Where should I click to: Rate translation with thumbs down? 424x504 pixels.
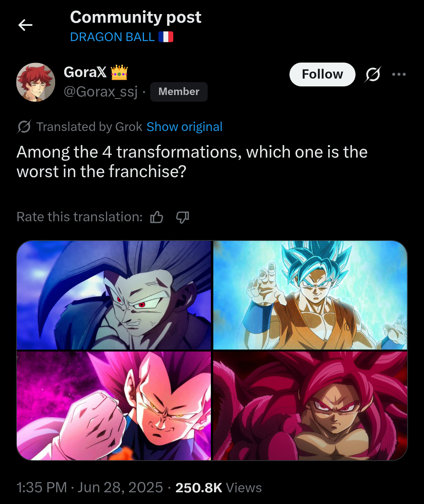(x=183, y=217)
